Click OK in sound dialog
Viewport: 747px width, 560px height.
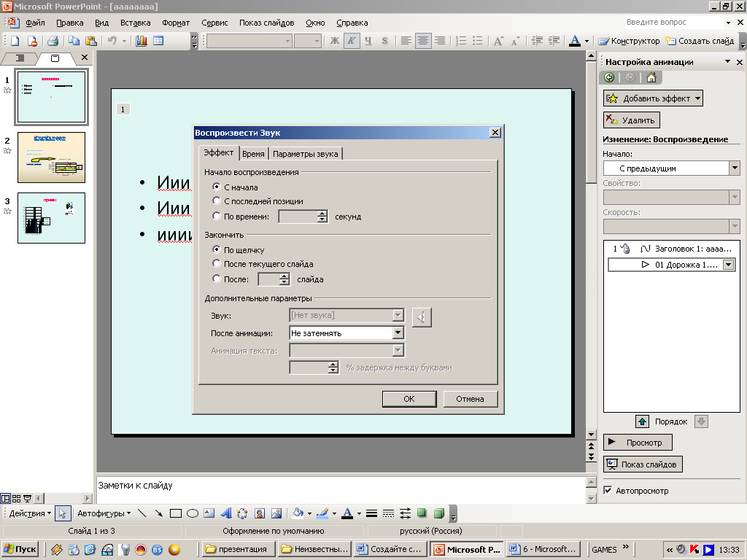click(409, 399)
